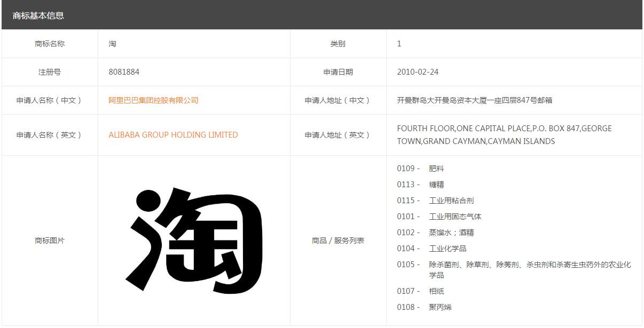
Task: Select goods item 0104 工业化学品
Action: tap(431, 249)
